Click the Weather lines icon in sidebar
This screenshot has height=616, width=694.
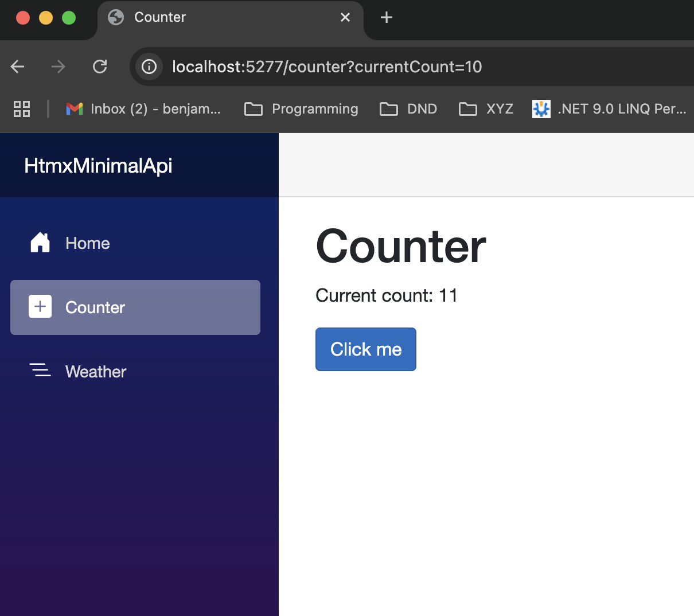coord(40,371)
